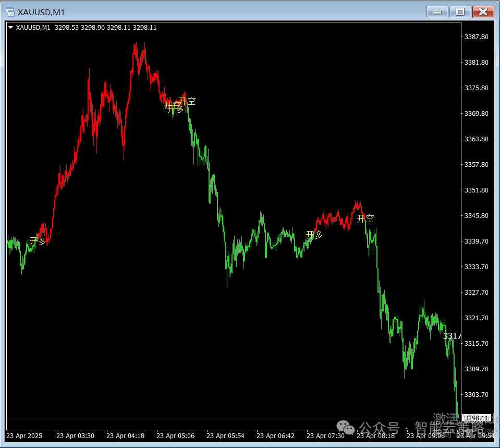500x448 pixels.
Task: Click the XAUUSD,M1 OHLC header text
Action: [x=87, y=28]
